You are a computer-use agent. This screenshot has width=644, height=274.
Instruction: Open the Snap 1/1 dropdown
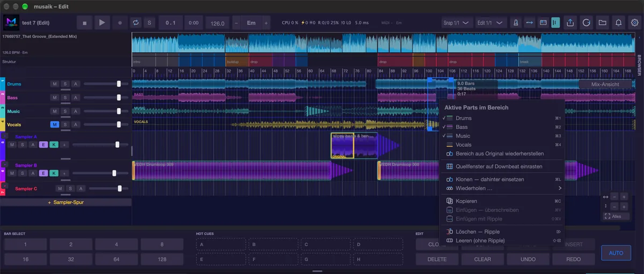456,23
